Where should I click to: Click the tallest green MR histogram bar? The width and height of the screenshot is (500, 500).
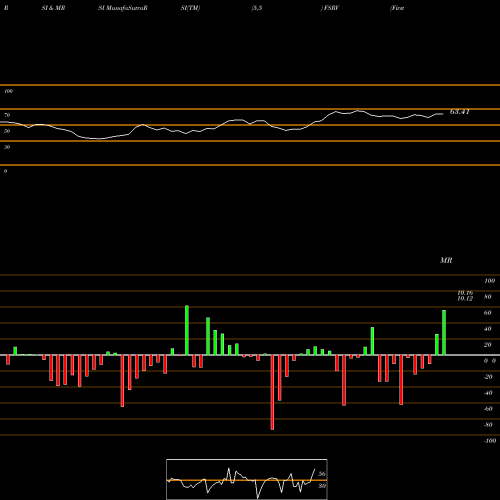[187, 330]
